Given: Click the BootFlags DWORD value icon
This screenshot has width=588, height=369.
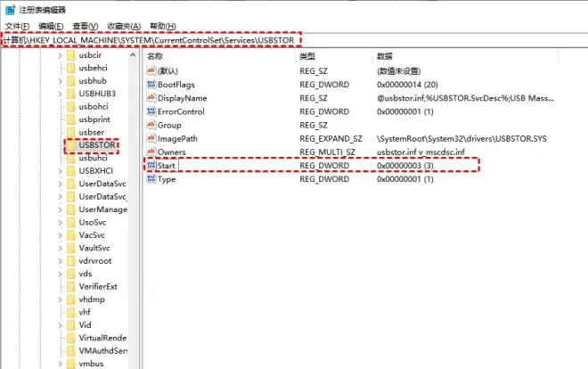Looking at the screenshot, I should 151,84.
